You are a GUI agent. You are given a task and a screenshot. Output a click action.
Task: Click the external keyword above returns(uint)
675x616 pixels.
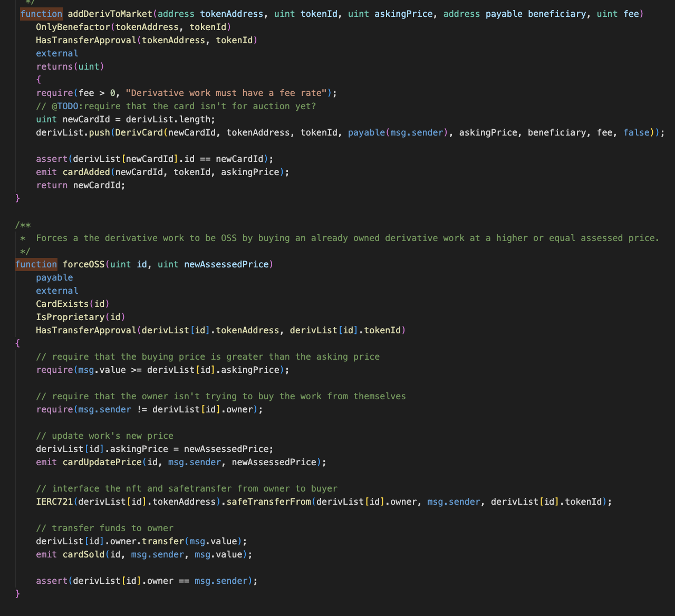[x=57, y=53]
